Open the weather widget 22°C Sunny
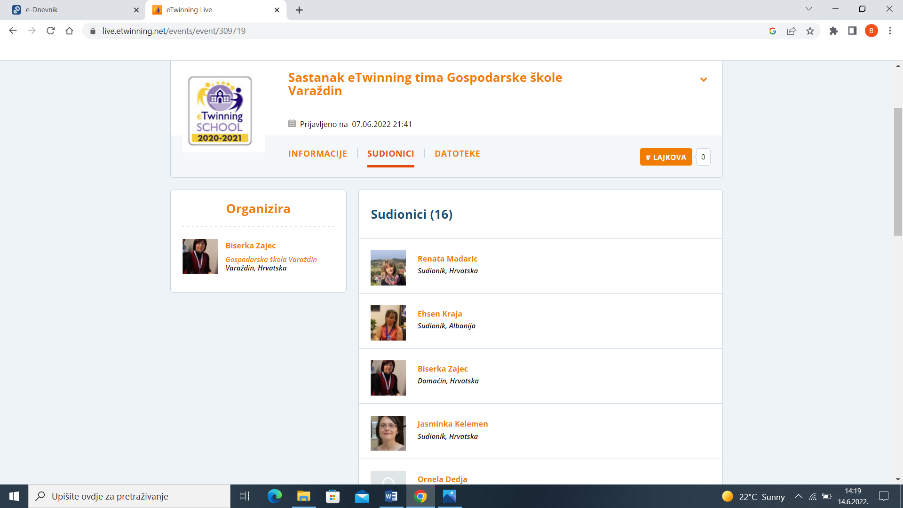The height and width of the screenshot is (508, 903). pyautogui.click(x=753, y=496)
